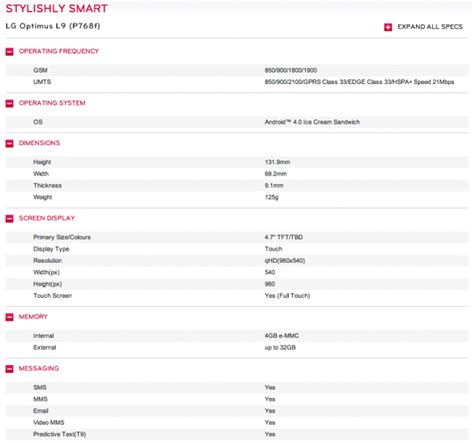Click the 4GB e-MMC value
The width and height of the screenshot is (474, 443).
tap(282, 336)
